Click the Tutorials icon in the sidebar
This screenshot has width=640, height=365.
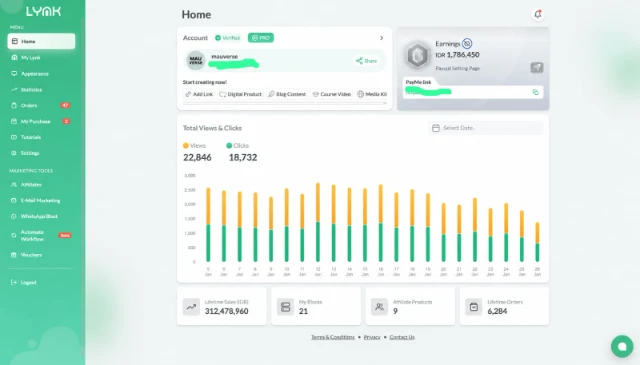14,137
